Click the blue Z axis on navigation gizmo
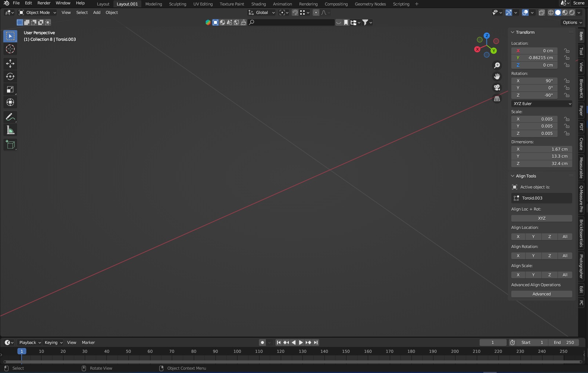This screenshot has height=373, width=588. [x=487, y=36]
